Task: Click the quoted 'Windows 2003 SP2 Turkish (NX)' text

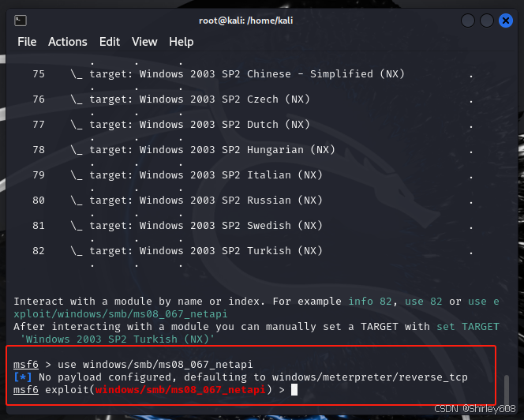Action: click(117, 339)
